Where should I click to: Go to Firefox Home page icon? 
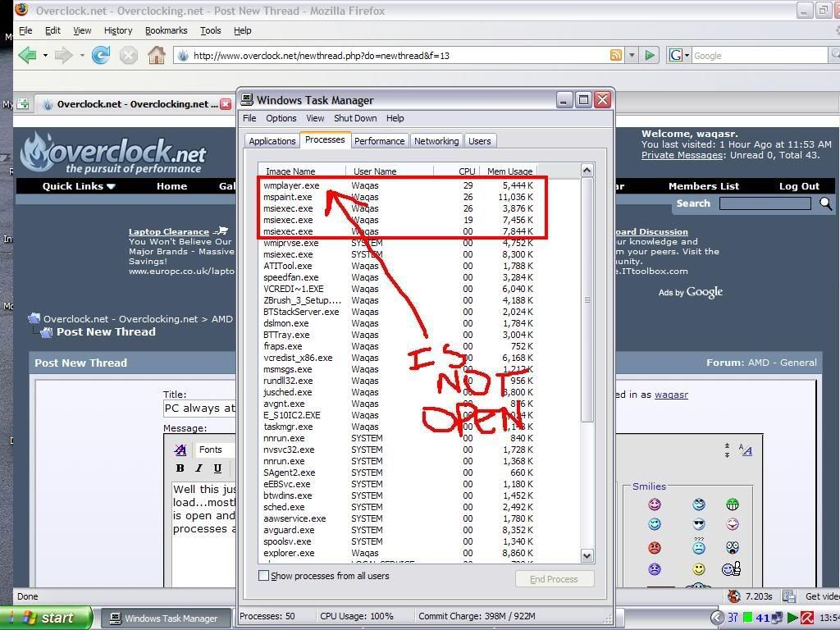(x=157, y=55)
